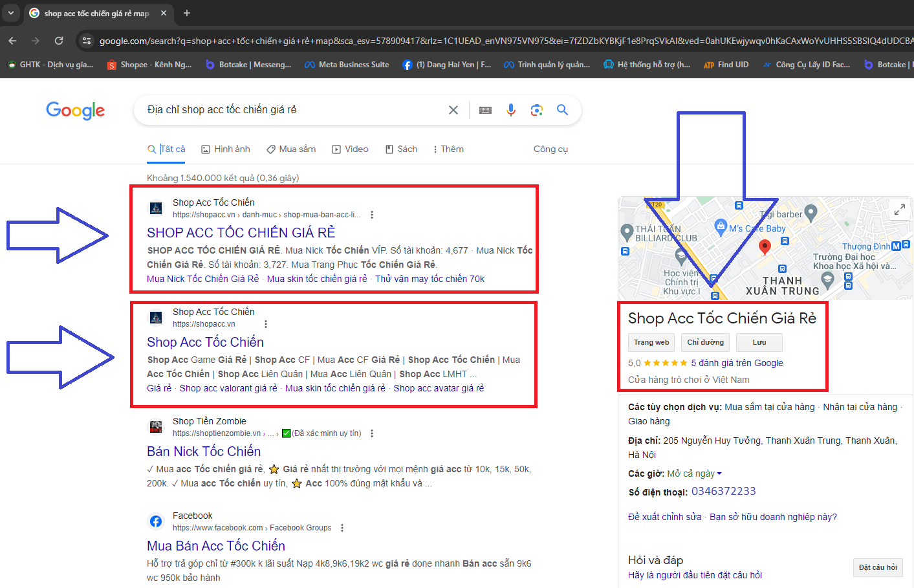914x588 pixels.
Task: Open Công cụ search tools
Action: click(x=550, y=149)
